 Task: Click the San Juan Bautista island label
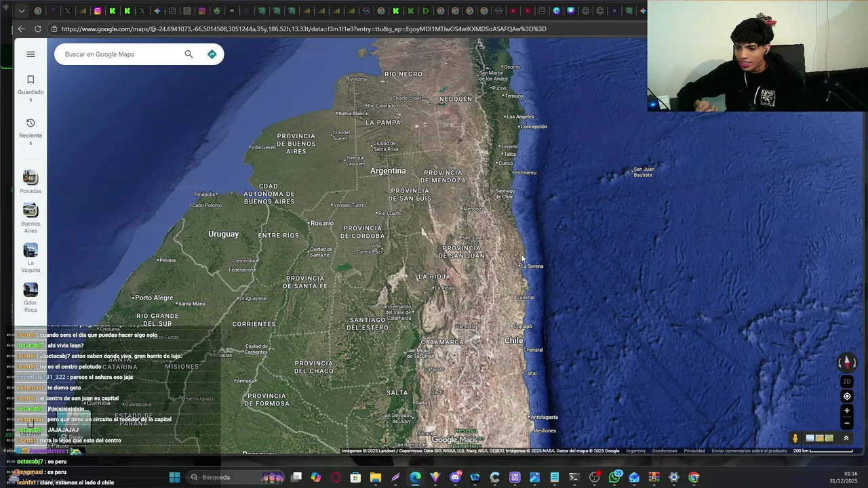(643, 171)
